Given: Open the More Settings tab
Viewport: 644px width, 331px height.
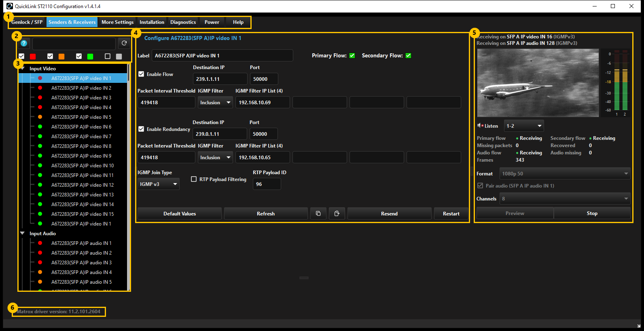Looking at the screenshot, I should tap(117, 22).
